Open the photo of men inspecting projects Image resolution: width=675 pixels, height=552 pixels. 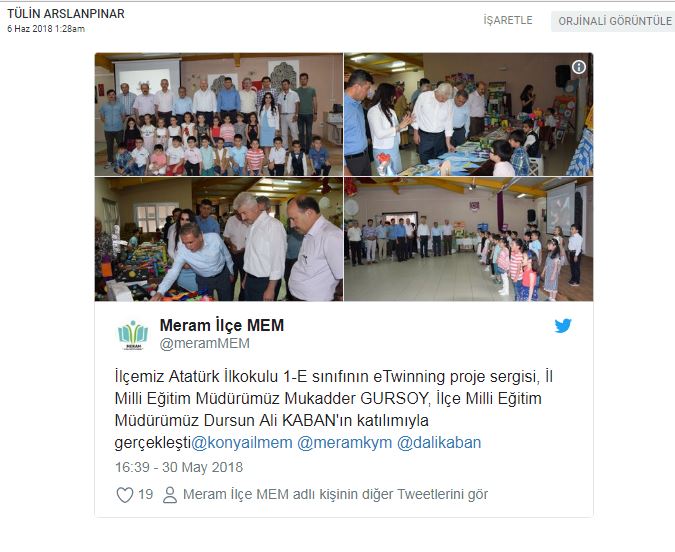coord(219,239)
